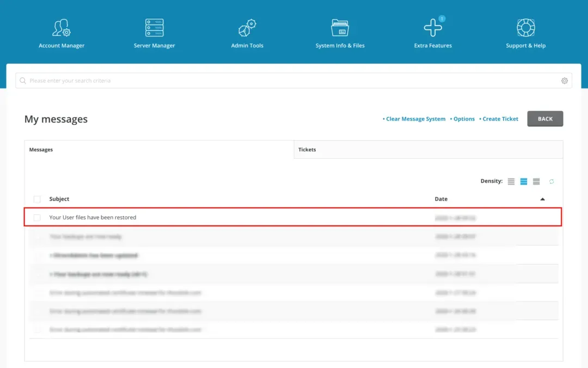This screenshot has height=368, width=588.
Task: Check the 'Your User files have been restored' message
Action: click(x=37, y=218)
